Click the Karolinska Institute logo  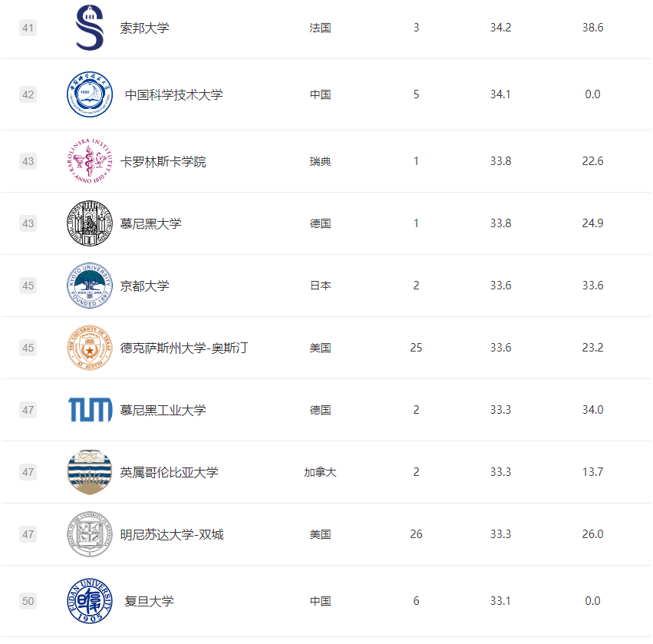point(90,162)
